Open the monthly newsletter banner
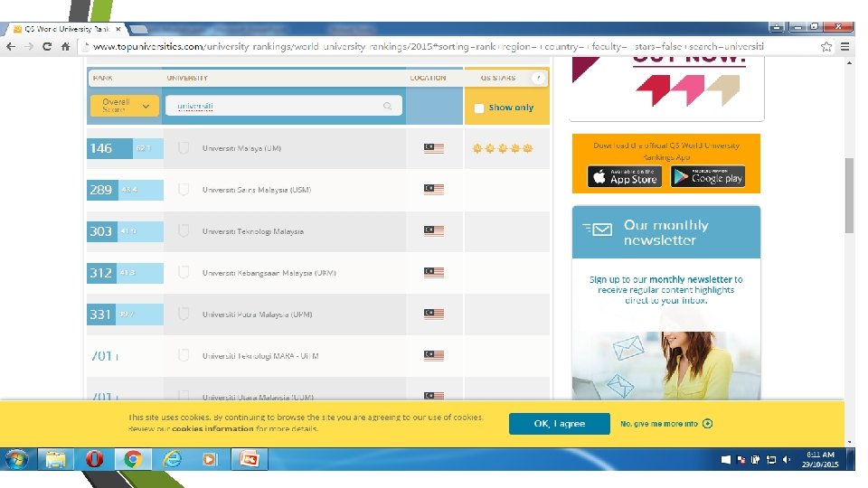868x488 pixels. tap(666, 232)
